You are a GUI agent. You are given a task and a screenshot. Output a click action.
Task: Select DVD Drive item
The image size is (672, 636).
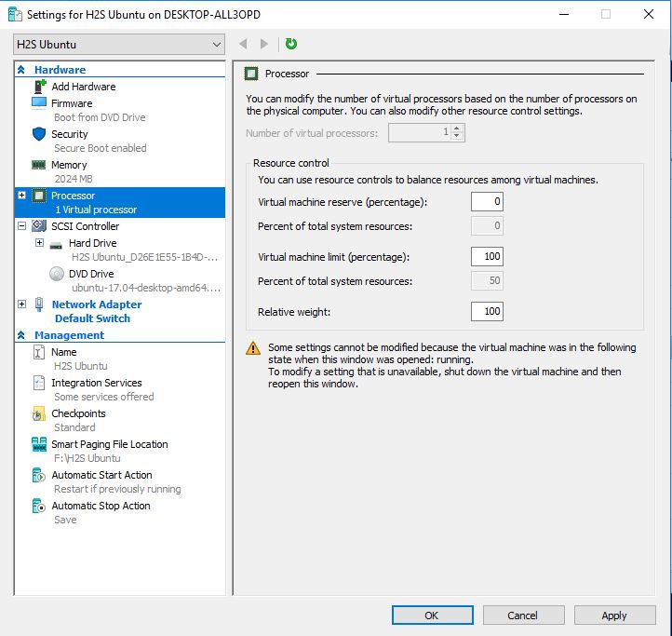[x=91, y=274]
